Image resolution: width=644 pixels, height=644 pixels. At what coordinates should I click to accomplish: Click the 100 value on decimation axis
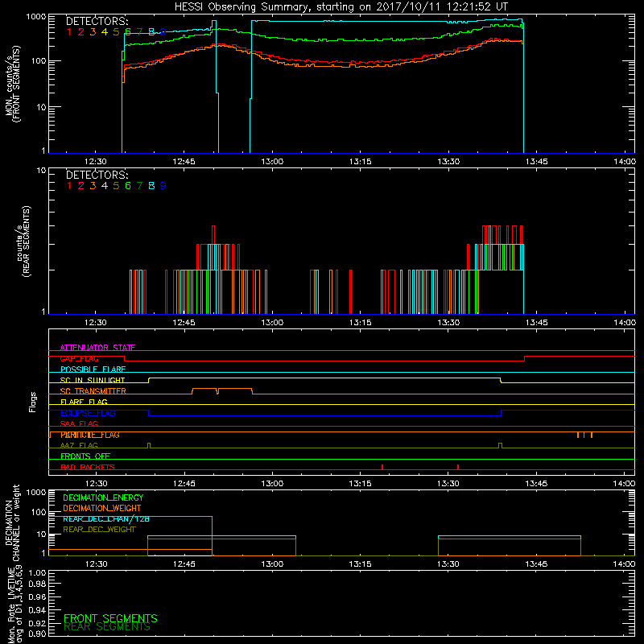coord(39,512)
